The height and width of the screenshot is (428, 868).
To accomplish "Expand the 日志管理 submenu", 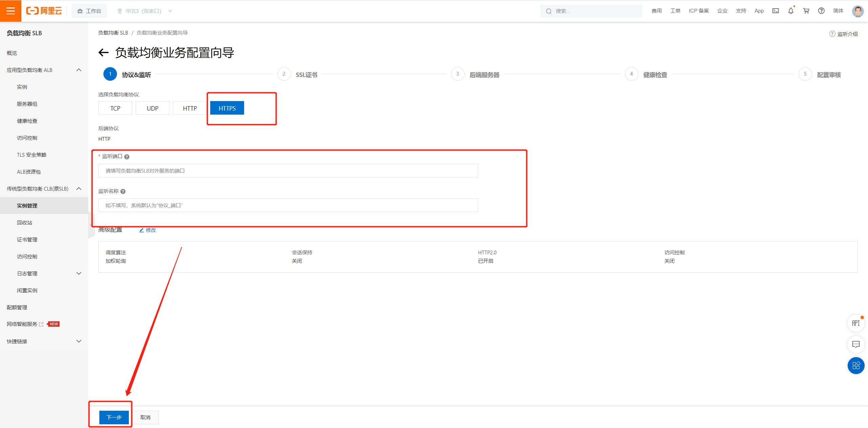I will 79,273.
